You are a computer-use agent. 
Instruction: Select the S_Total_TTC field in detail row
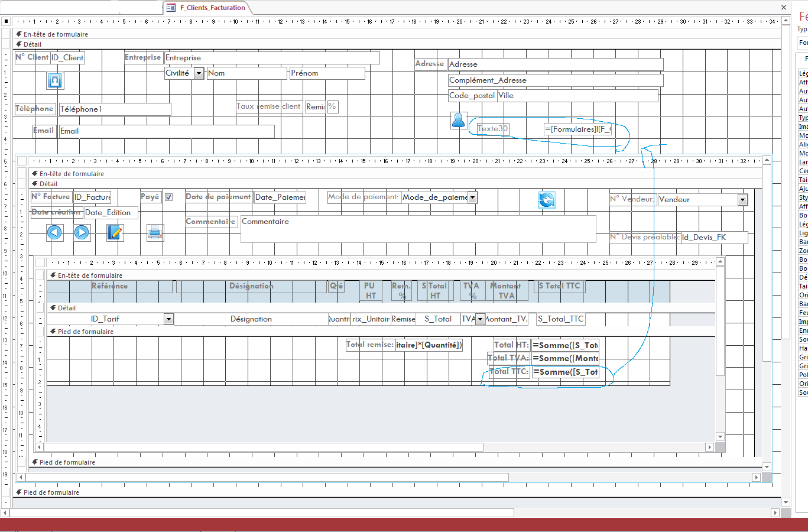[561, 319]
